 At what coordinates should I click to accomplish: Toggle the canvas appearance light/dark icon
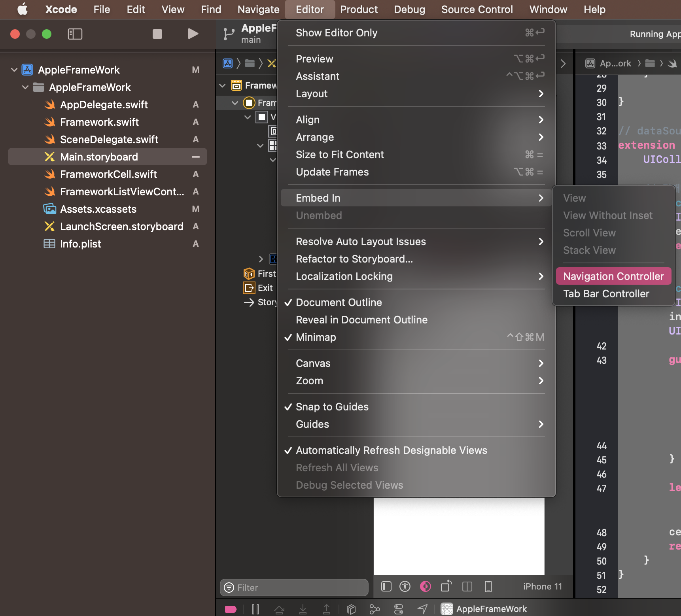(426, 587)
